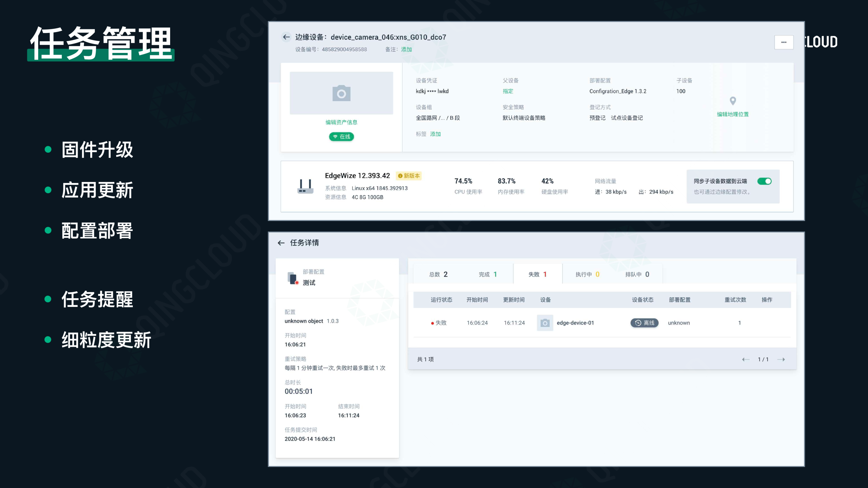The image size is (868, 488).
Task: Click the 74.5% CPU usage value
Action: click(463, 181)
